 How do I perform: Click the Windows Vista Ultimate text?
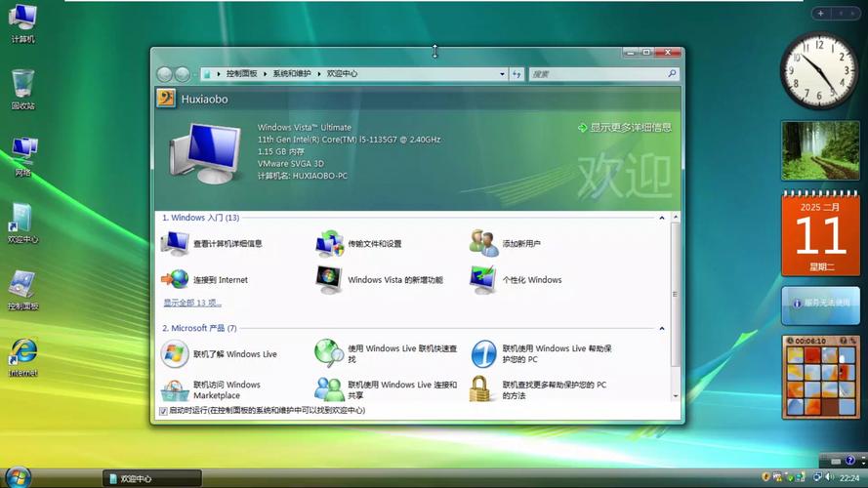point(304,127)
